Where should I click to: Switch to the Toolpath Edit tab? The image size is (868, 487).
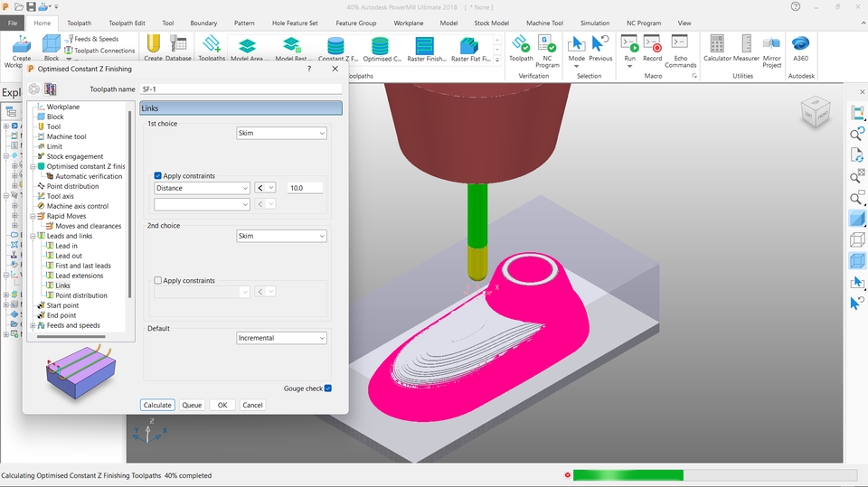127,23
